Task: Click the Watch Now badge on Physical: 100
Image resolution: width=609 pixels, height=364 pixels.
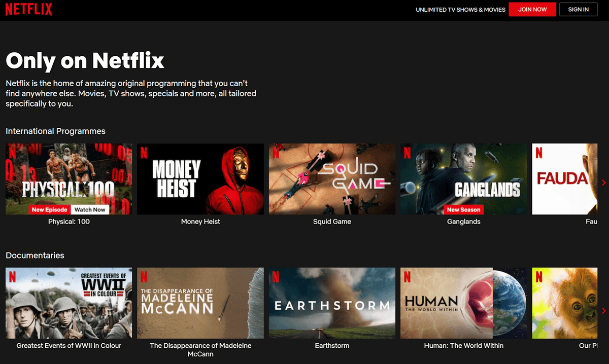Action: [x=90, y=209]
